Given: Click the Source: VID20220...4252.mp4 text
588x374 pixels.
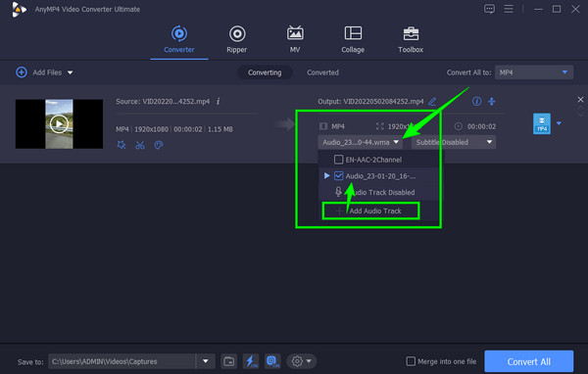Looking at the screenshot, I should 163,101.
